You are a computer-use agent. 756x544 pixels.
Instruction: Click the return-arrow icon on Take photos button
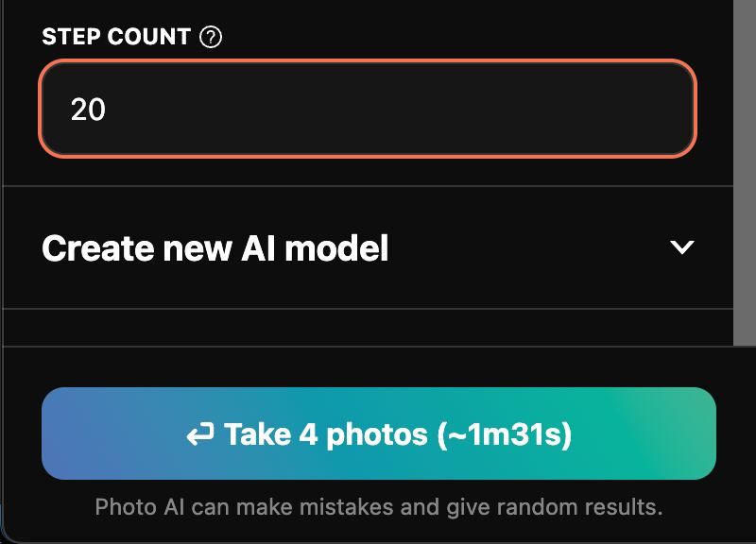tap(200, 433)
